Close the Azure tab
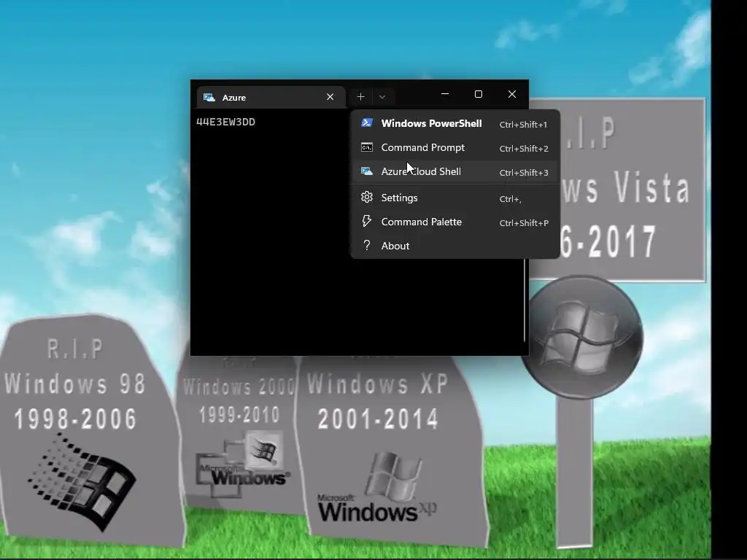Image resolution: width=747 pixels, height=560 pixels. [330, 97]
